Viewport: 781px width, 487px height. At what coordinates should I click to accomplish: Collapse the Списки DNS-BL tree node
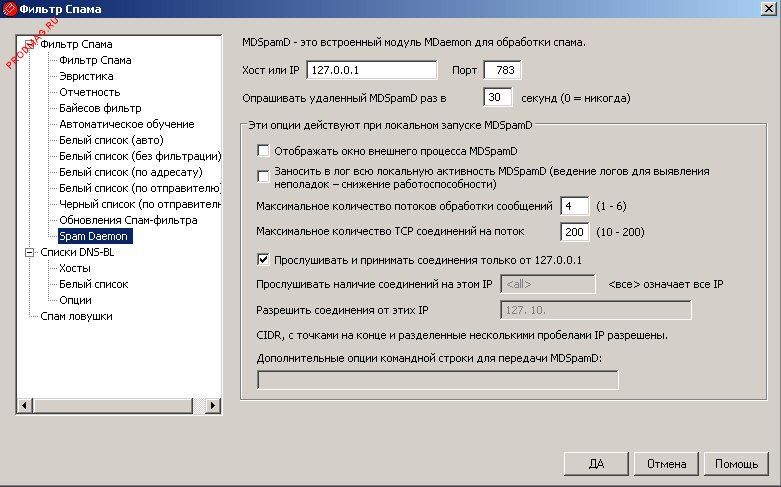tap(29, 252)
